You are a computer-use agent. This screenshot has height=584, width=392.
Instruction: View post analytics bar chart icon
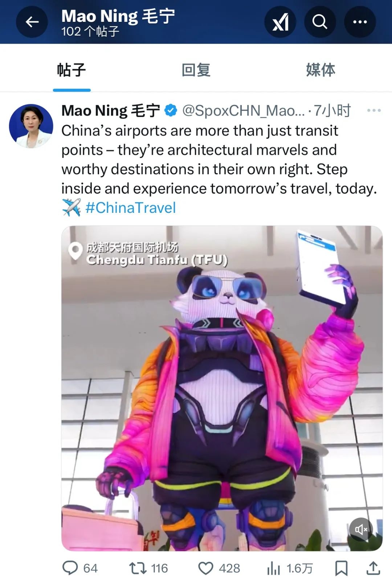coord(274,568)
